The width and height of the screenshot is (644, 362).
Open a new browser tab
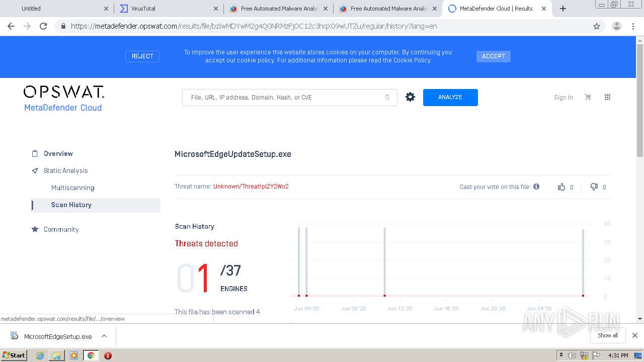pyautogui.click(x=563, y=9)
